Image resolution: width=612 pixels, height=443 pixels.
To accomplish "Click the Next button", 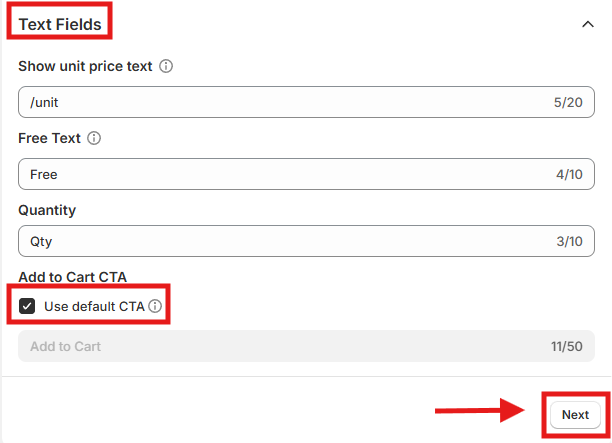I will [x=575, y=415].
